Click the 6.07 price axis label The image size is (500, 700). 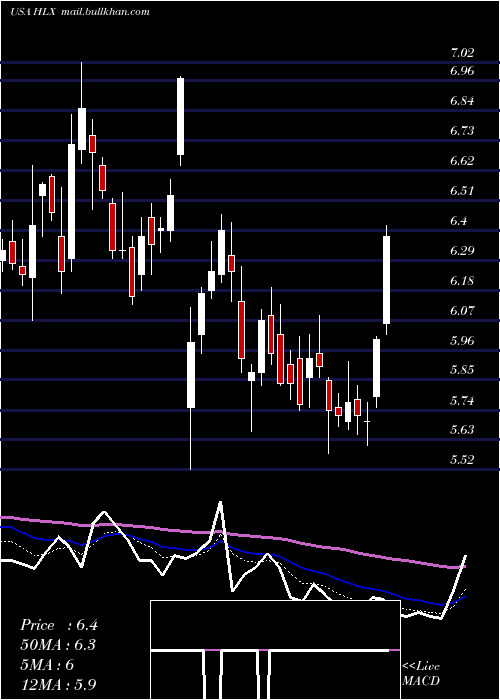point(462,310)
